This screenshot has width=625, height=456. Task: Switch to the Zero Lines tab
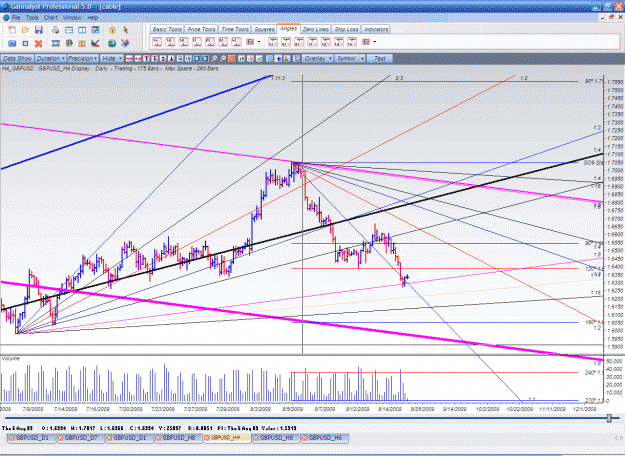[315, 29]
